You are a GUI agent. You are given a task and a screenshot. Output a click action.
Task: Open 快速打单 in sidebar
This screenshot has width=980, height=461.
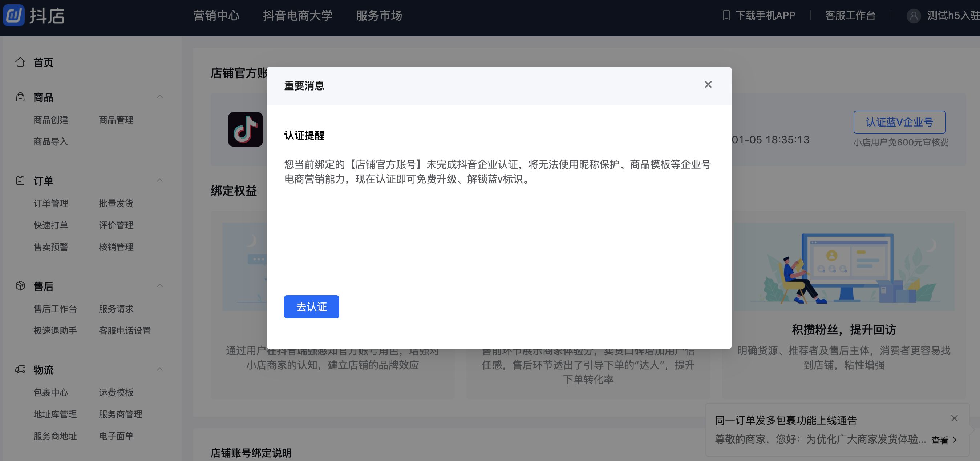pyautogui.click(x=50, y=225)
